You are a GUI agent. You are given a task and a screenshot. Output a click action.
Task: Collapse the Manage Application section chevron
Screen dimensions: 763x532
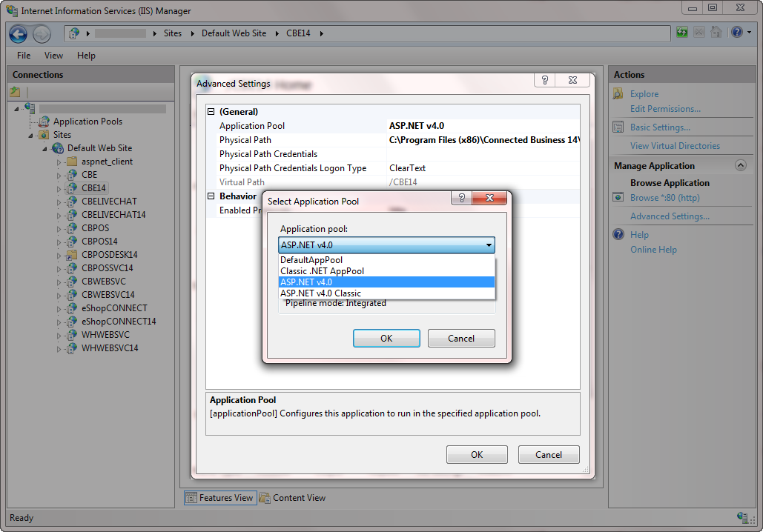(x=739, y=166)
